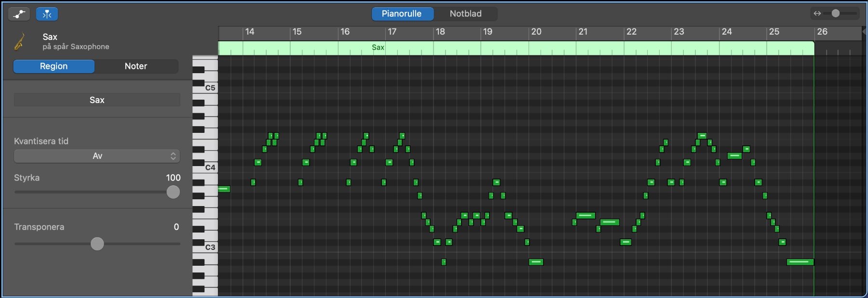
Task: Disable the Catch playhead button
Action: [47, 14]
